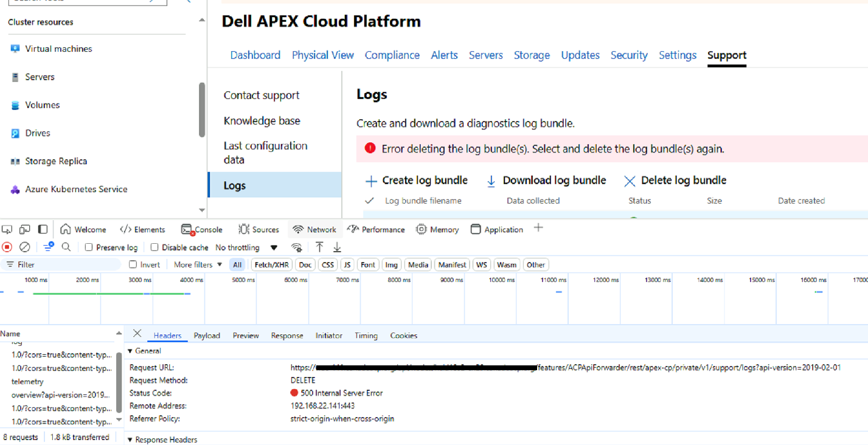The width and height of the screenshot is (868, 445).
Task: Check the Invert filter checkbox
Action: coord(133,264)
